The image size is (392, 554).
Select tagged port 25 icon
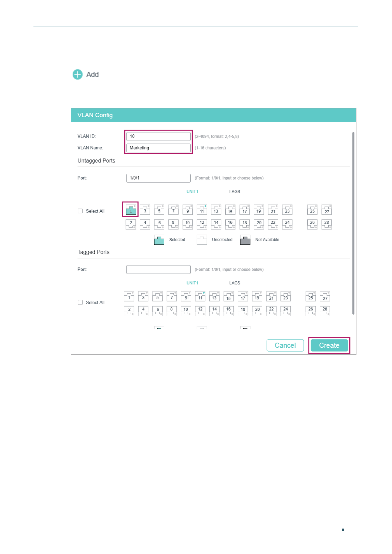point(311,297)
